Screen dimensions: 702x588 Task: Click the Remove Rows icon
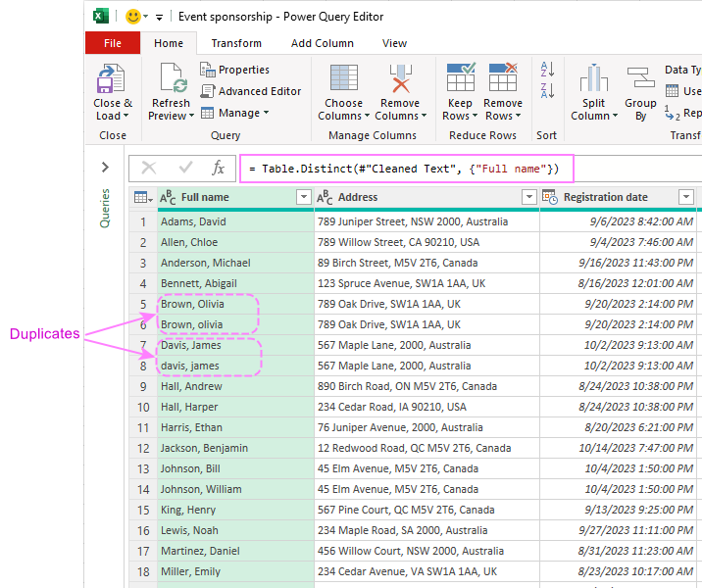pos(503,77)
